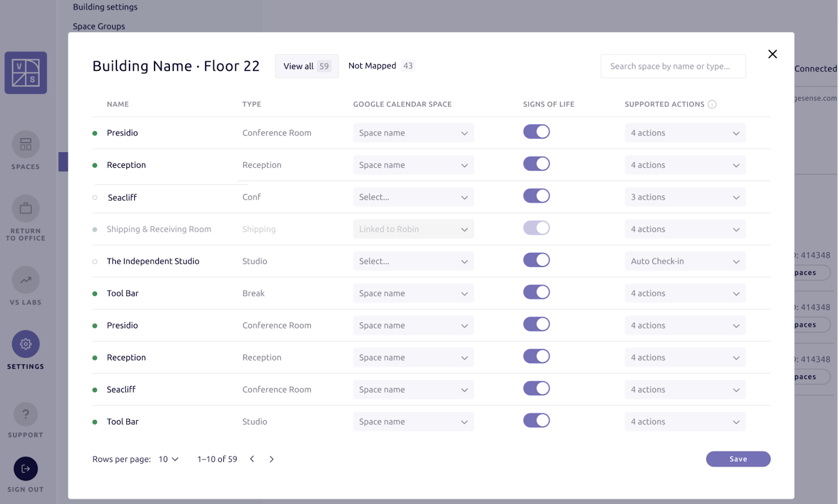
Task: Open the Spaces sidebar icon
Action: pyautogui.click(x=26, y=144)
